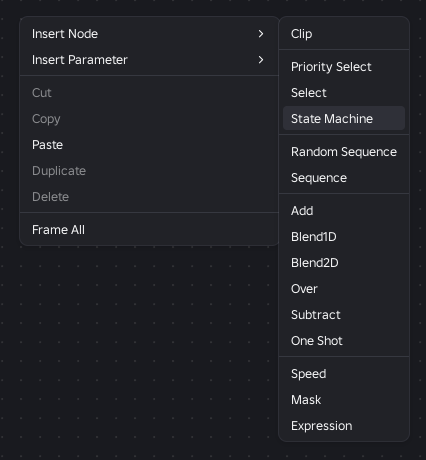The height and width of the screenshot is (460, 426).
Task: Choose Paste from the context menu
Action: [x=149, y=145]
